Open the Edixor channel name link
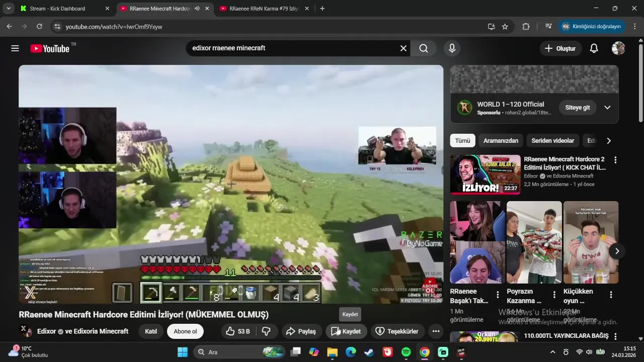Screen dimensions: 644x362 [x=46, y=331]
